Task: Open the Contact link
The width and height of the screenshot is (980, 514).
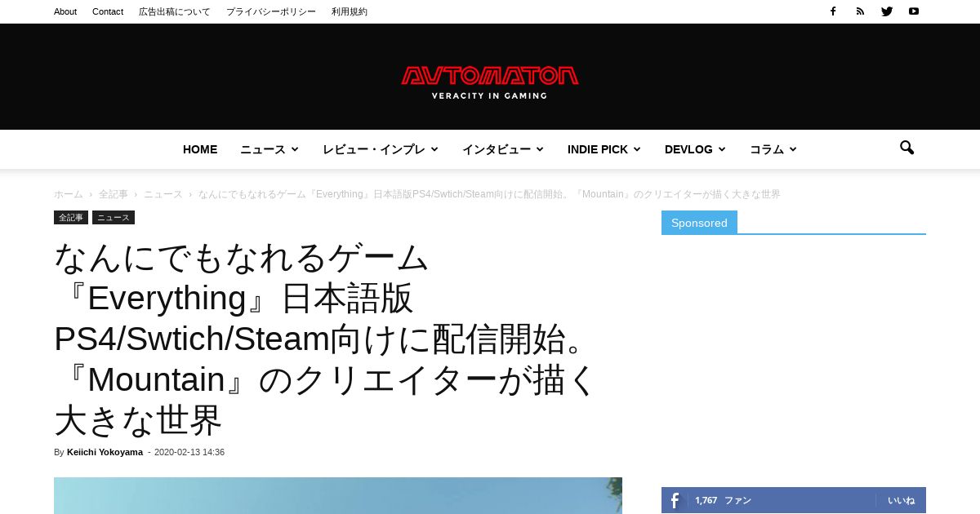Action: click(108, 11)
